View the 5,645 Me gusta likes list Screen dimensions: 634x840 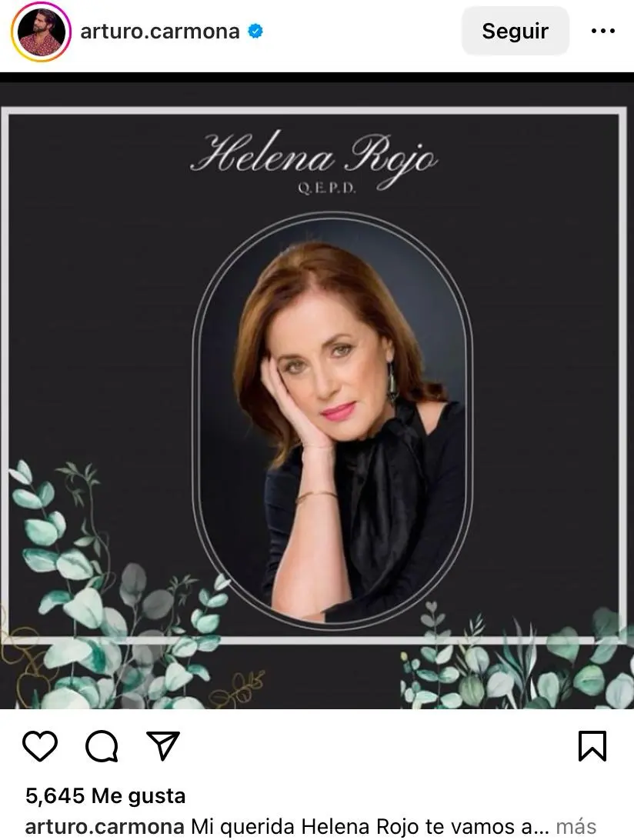[x=105, y=795]
